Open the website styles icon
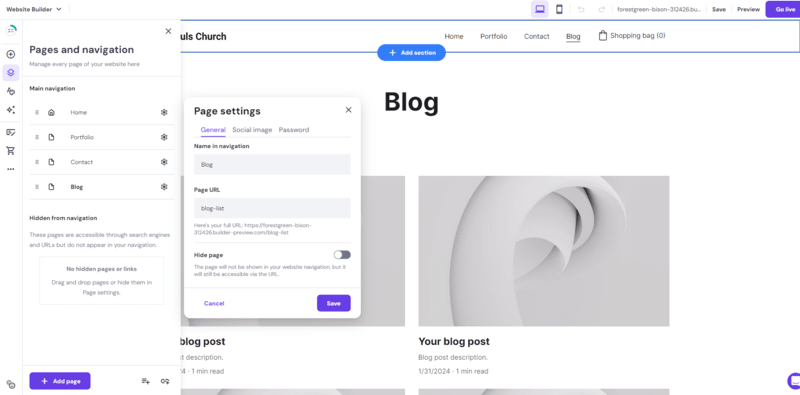The width and height of the screenshot is (800, 395). point(11,91)
